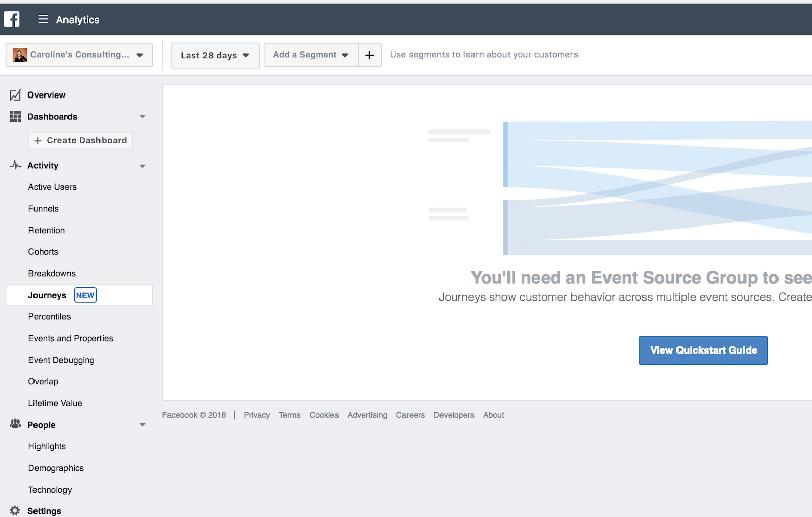Image resolution: width=812 pixels, height=517 pixels.
Task: Open Lifetime Value report
Action: tap(55, 403)
